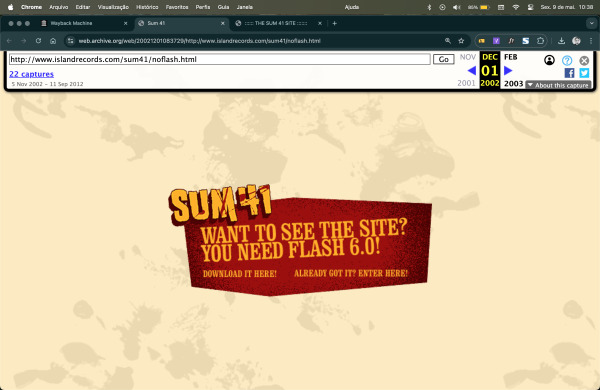Open the Janela menu
This screenshot has width=600, height=390.
245,7
